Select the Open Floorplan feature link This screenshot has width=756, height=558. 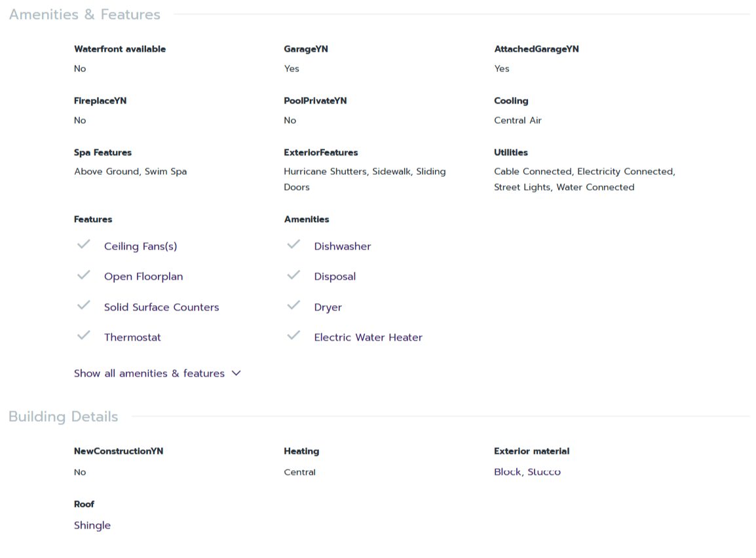click(143, 276)
